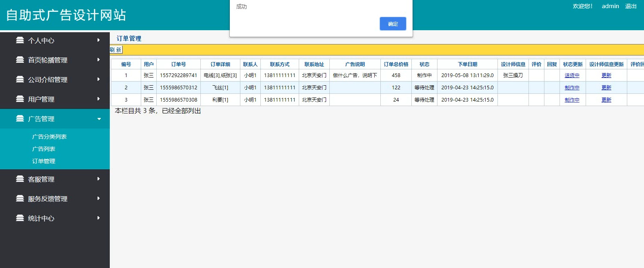Click stack icon beside 统计中心
Viewport: 644px width, 268px height.
coord(20,218)
